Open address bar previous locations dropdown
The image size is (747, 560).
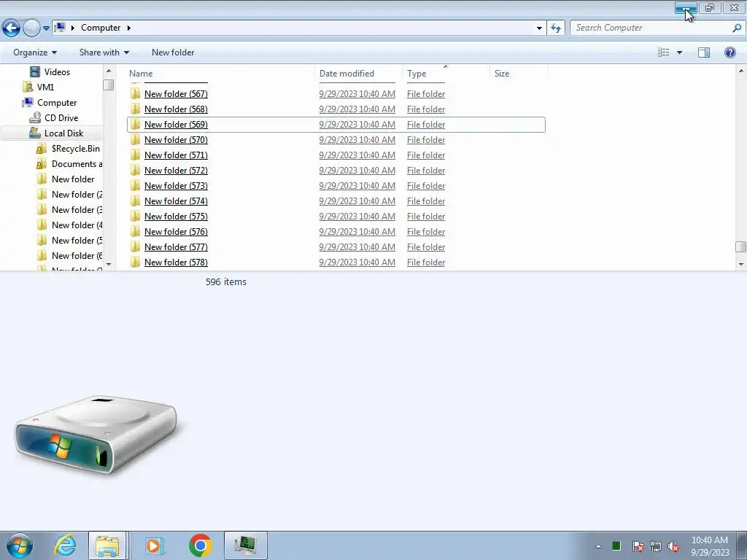pyautogui.click(x=539, y=28)
